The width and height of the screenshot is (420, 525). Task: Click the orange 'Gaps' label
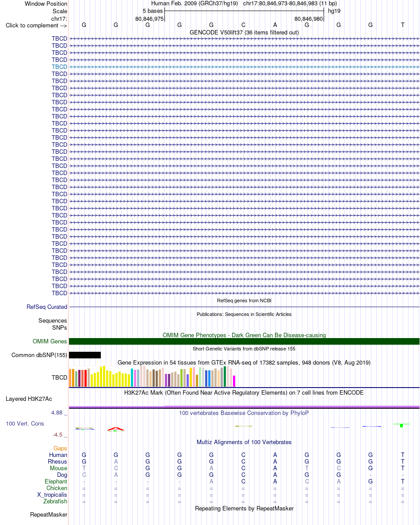coord(60,448)
